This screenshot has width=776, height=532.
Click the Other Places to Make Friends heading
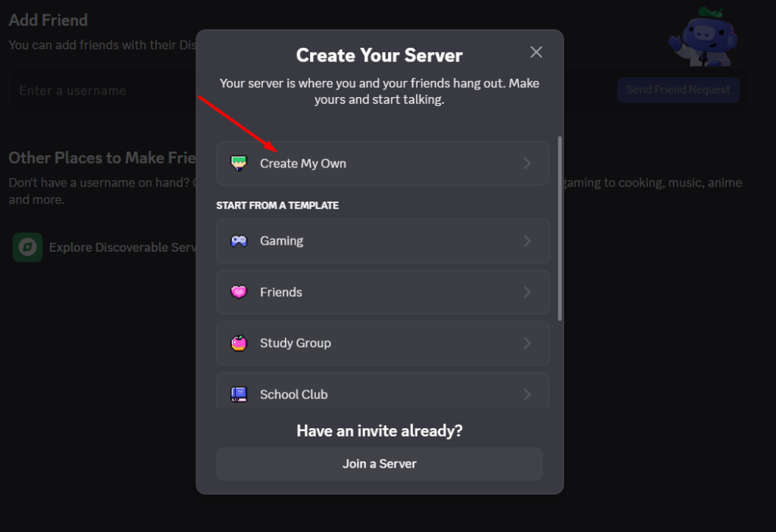(102, 158)
